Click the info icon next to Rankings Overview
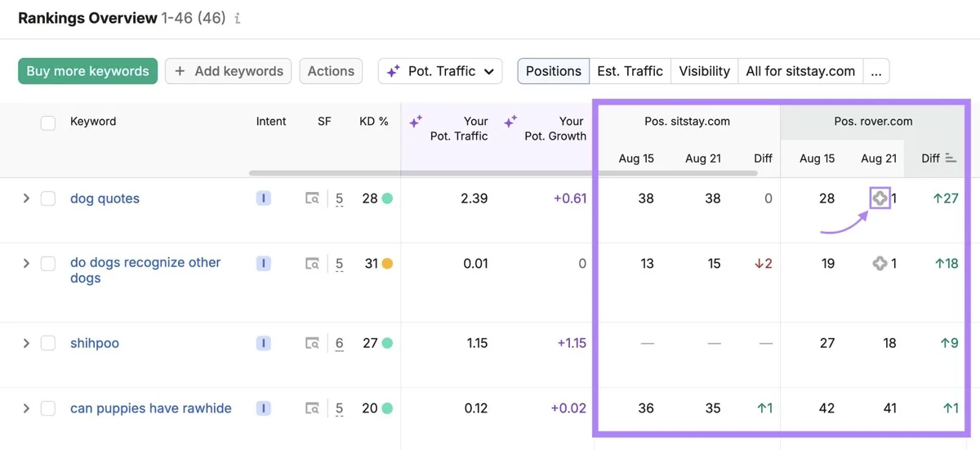The image size is (980, 450). click(x=237, y=18)
